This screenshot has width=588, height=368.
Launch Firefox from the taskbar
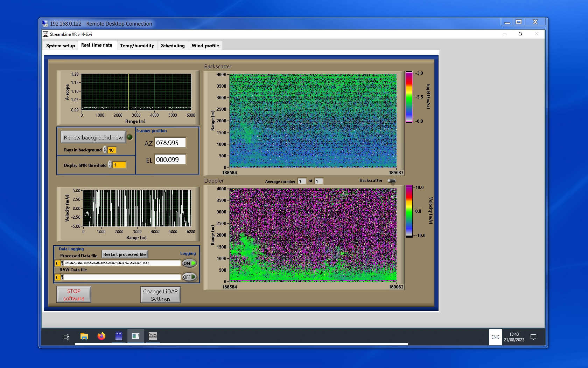tap(101, 336)
